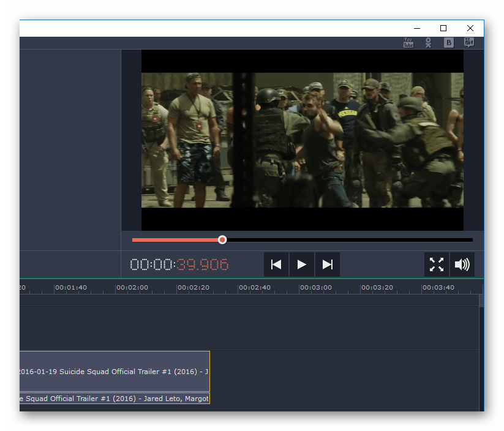Click the video camera chat icon
This screenshot has height=431, width=504.
click(469, 43)
